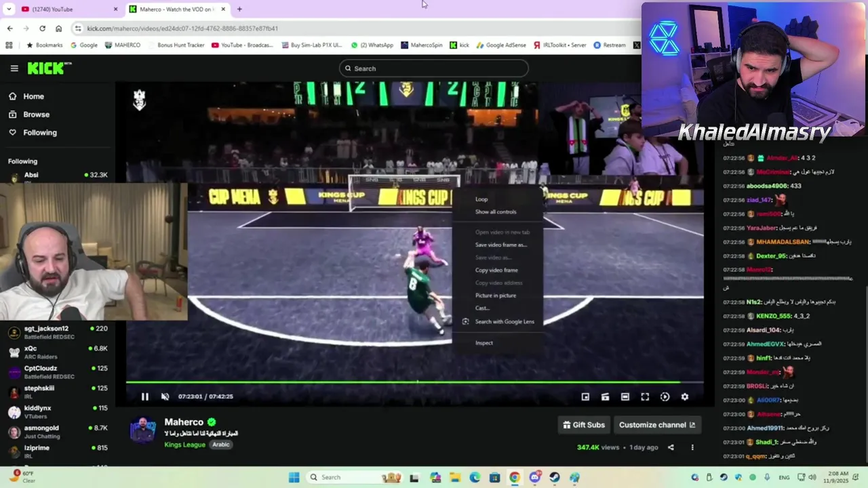Open the Maherco channel name link

[184, 422]
